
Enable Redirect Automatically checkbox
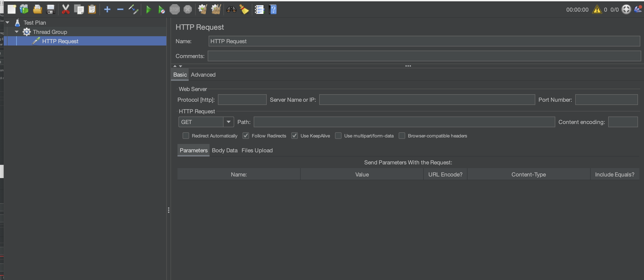186,136
